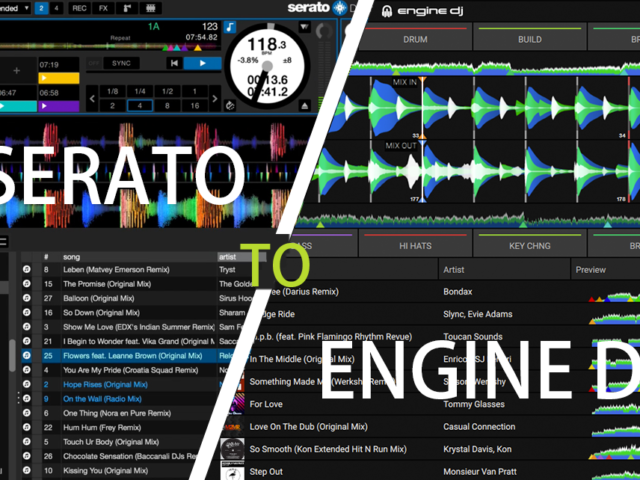
Task: Select the DRUM pad in Engine DJ
Action: point(415,37)
